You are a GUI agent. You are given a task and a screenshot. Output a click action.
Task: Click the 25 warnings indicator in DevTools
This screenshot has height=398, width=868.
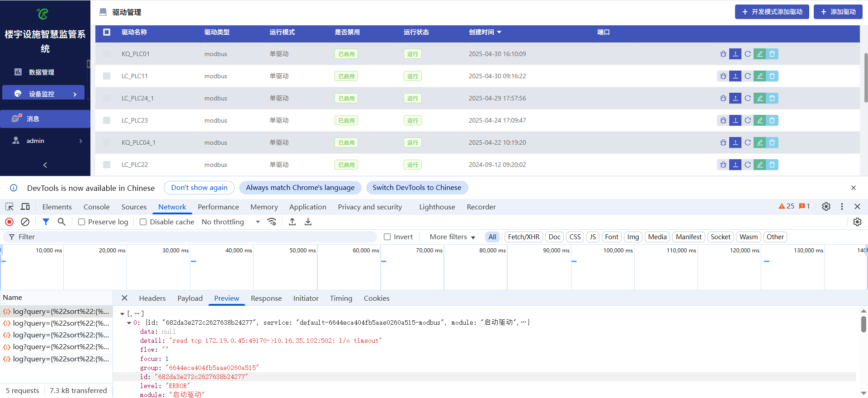tap(787, 206)
